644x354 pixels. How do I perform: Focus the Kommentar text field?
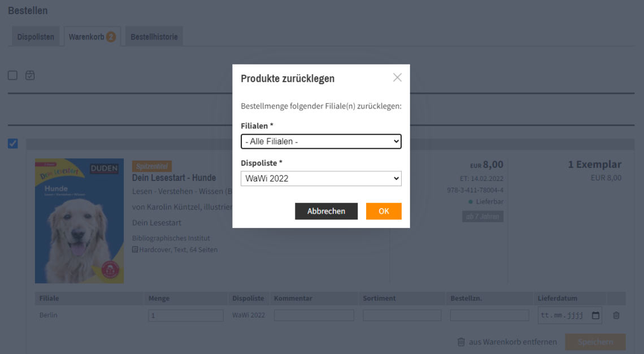(314, 316)
